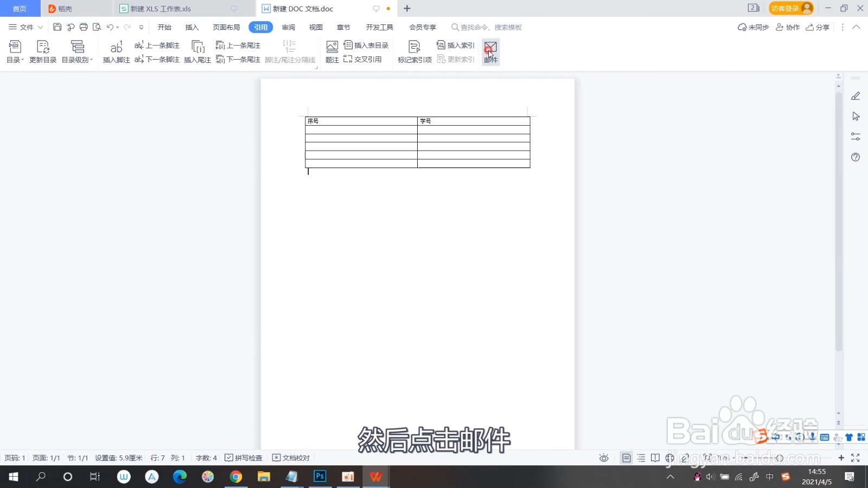
Task: Expand the undo history dropdown arrow
Action: click(118, 27)
